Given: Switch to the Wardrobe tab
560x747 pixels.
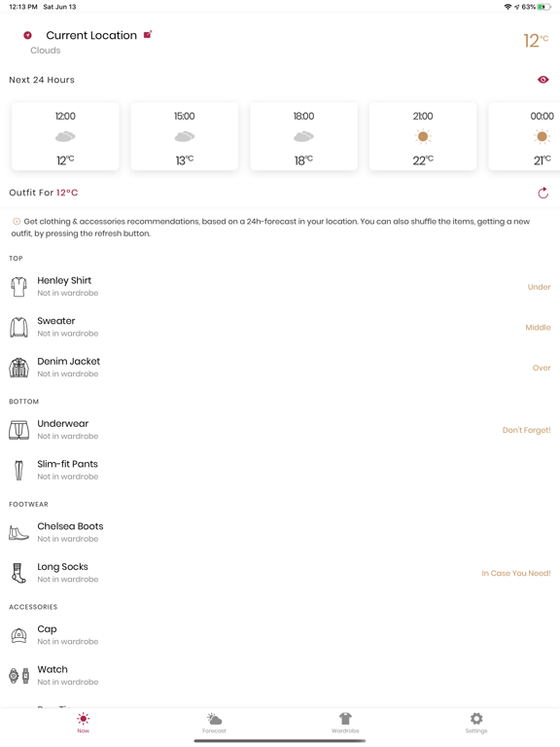Looking at the screenshot, I should click(x=345, y=723).
